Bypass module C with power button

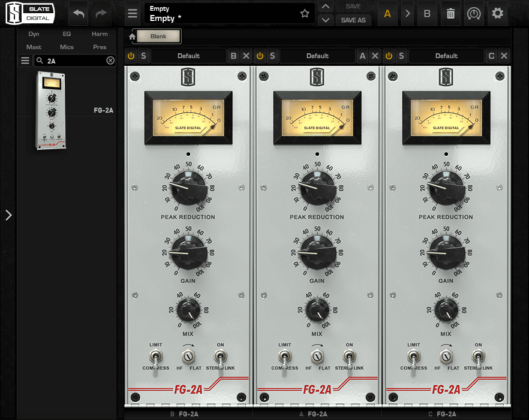tap(389, 56)
